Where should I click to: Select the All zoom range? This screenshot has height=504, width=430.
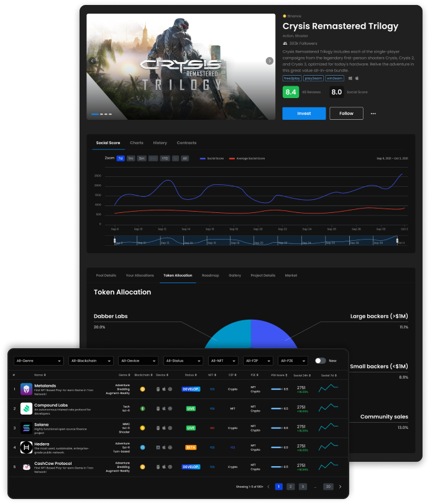[185, 158]
